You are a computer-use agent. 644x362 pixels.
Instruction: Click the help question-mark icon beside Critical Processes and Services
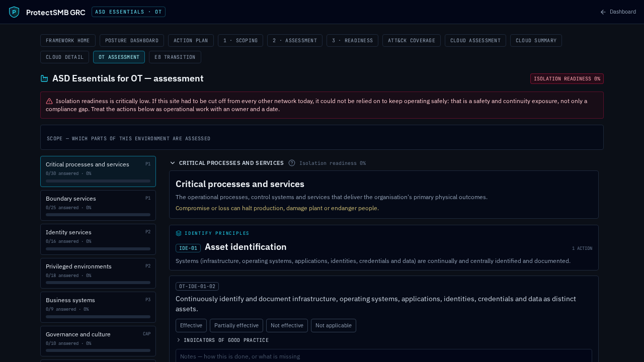(x=292, y=163)
